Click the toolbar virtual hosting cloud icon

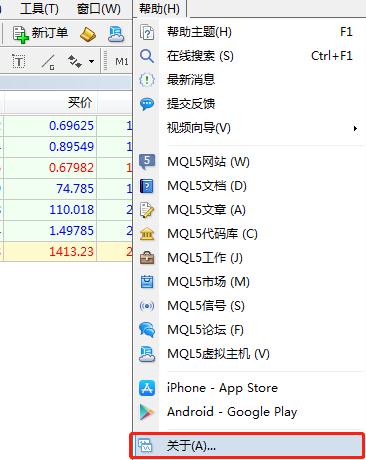pos(116,34)
